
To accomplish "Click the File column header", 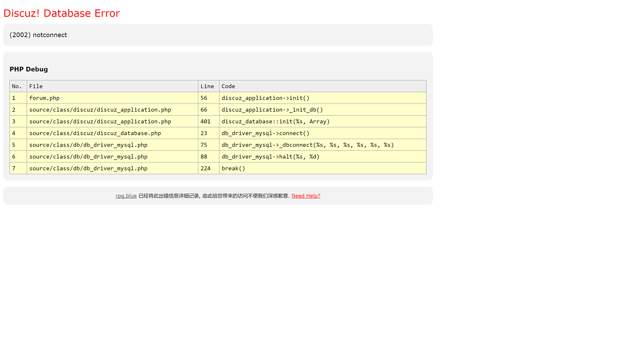I will tap(112, 86).
